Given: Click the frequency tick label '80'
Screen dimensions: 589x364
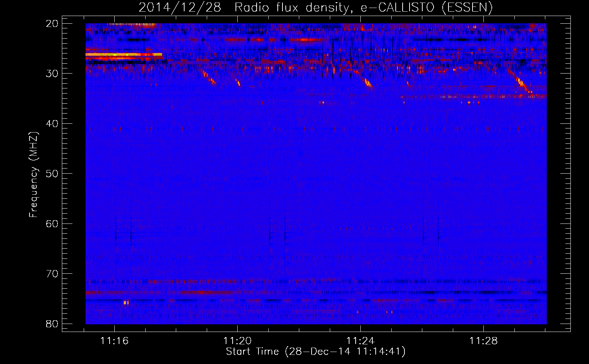Looking at the screenshot, I should click(52, 324).
